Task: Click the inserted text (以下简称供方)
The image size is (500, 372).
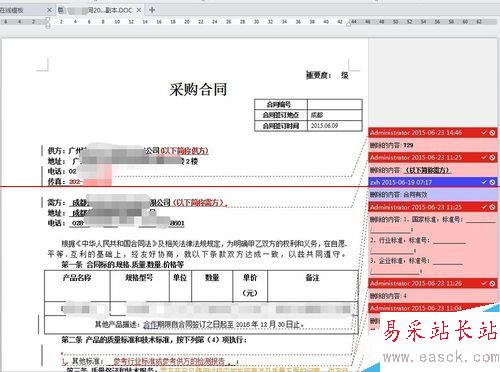Action: (x=185, y=151)
